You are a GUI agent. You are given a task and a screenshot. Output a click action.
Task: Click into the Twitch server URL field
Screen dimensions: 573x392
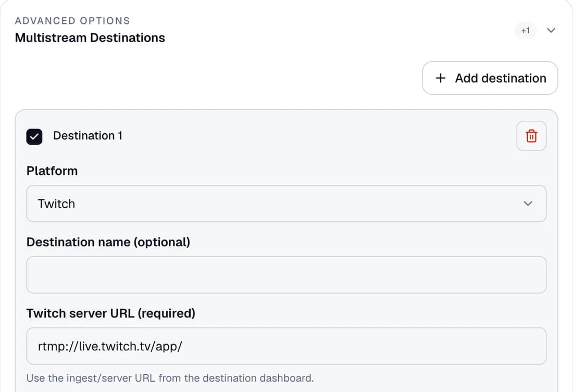(x=286, y=346)
